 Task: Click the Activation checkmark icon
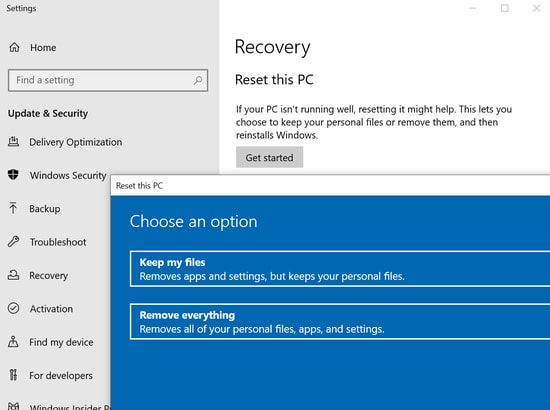click(13, 308)
